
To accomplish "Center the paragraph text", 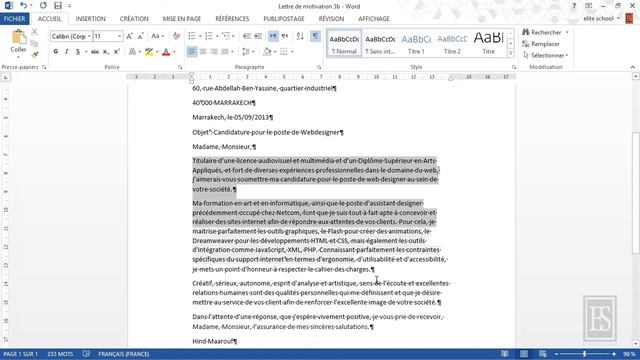I will tap(203, 52).
